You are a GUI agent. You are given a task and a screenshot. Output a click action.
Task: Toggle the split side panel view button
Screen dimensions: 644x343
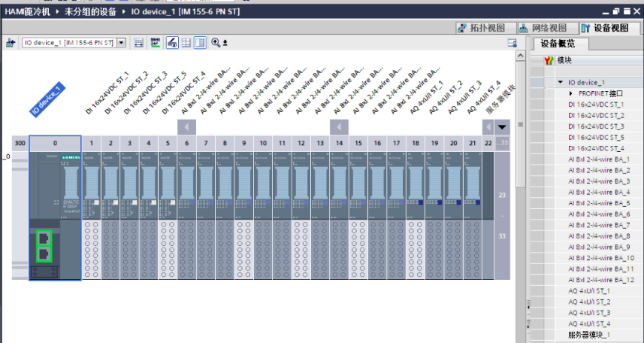[x=200, y=43]
